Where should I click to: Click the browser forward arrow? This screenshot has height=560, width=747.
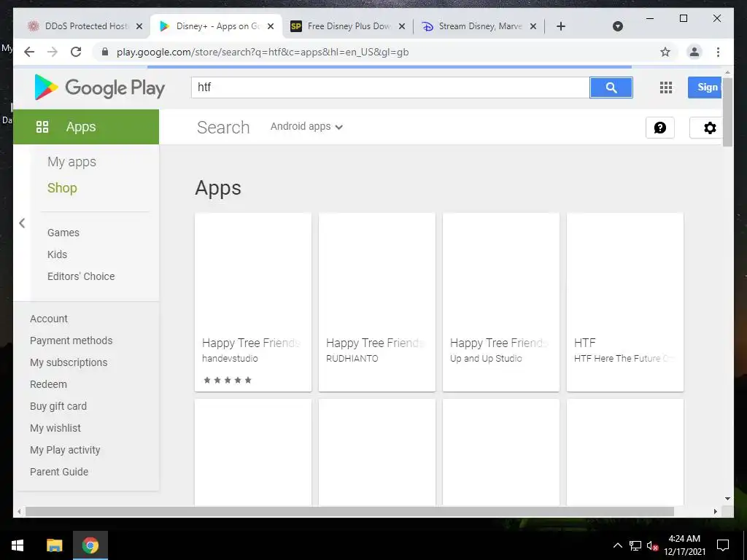pos(53,52)
